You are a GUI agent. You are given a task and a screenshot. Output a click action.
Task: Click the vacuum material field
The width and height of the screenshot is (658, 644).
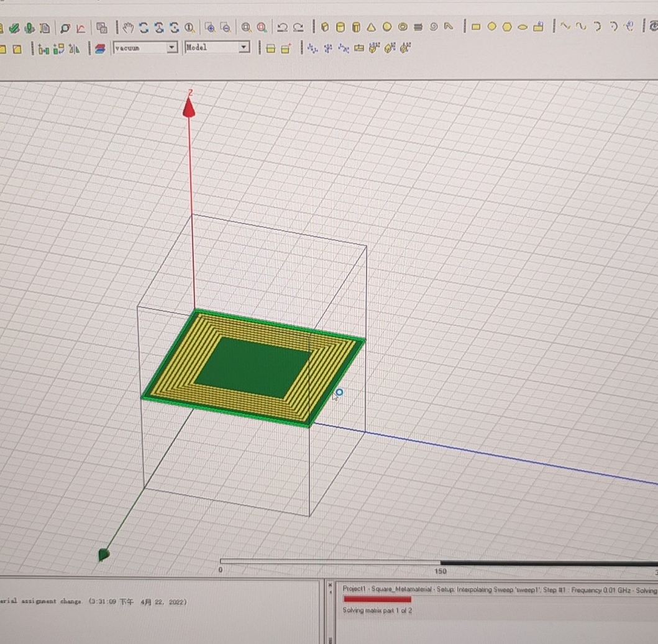[x=140, y=48]
